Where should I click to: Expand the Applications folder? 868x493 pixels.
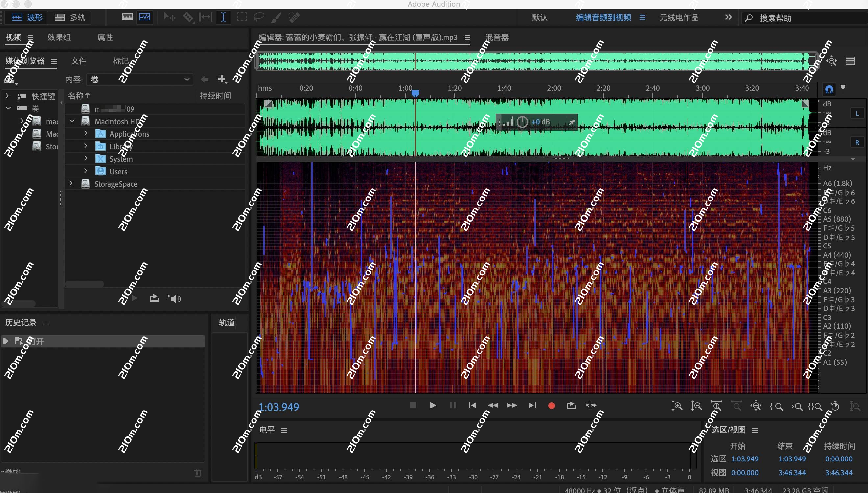[85, 133]
